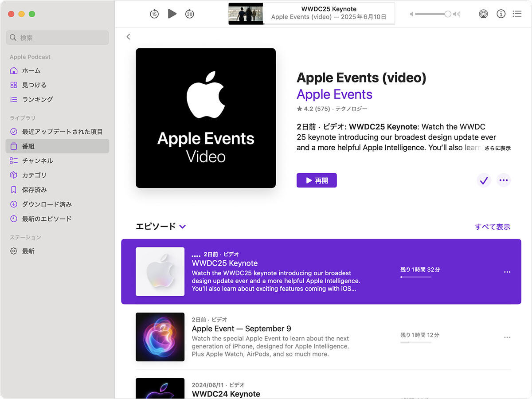Screen dimensions: 532x399
Task: Click the WWDC25 Keynote episode artwork
Action: pyautogui.click(x=160, y=271)
